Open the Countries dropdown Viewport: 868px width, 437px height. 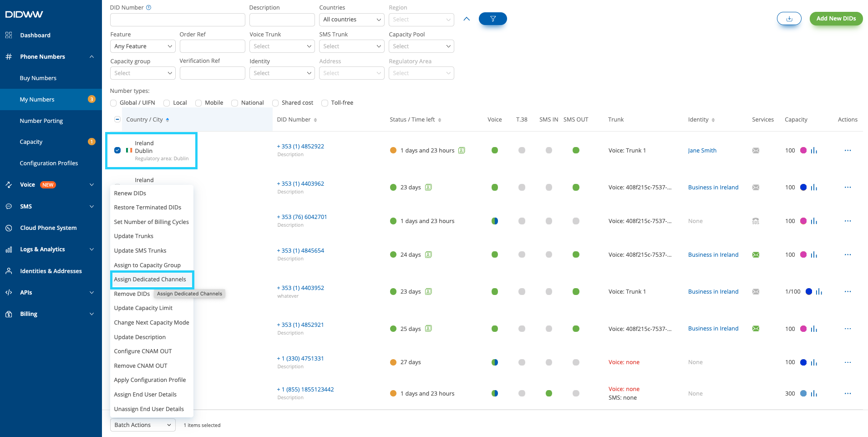tap(351, 20)
